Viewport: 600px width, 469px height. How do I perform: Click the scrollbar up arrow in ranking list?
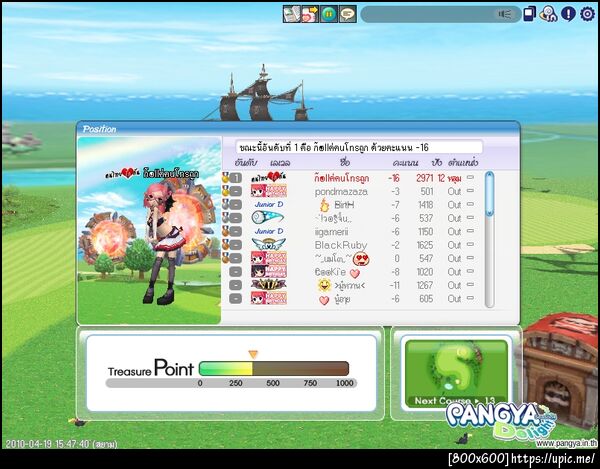tap(489, 176)
